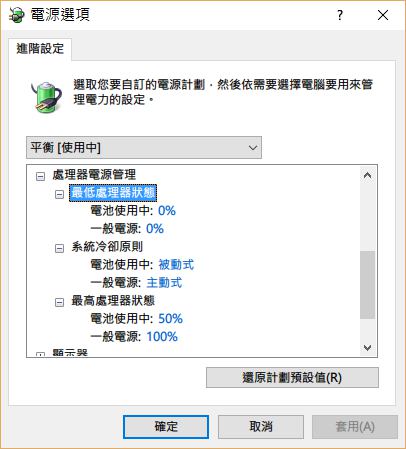The height and width of the screenshot is (449, 406).
Task: Select 最高處理器狀態 battery value 50%
Action: pos(170,319)
